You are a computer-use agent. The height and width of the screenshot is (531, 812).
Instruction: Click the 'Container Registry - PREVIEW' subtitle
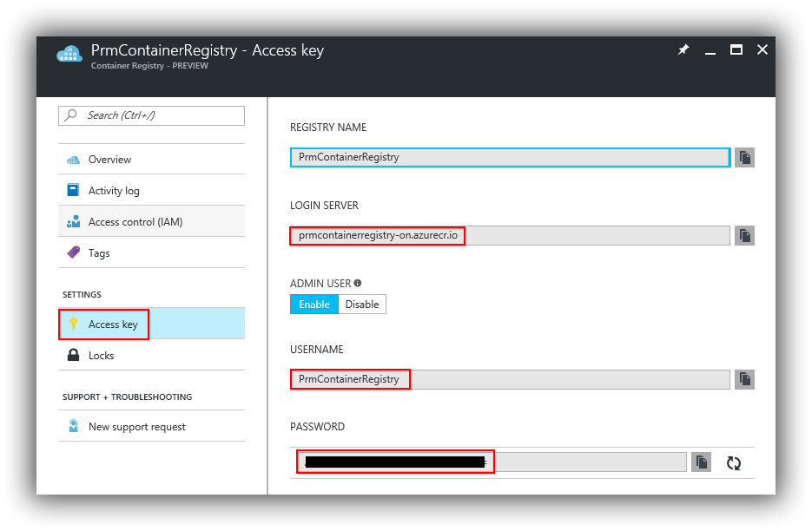[x=149, y=66]
